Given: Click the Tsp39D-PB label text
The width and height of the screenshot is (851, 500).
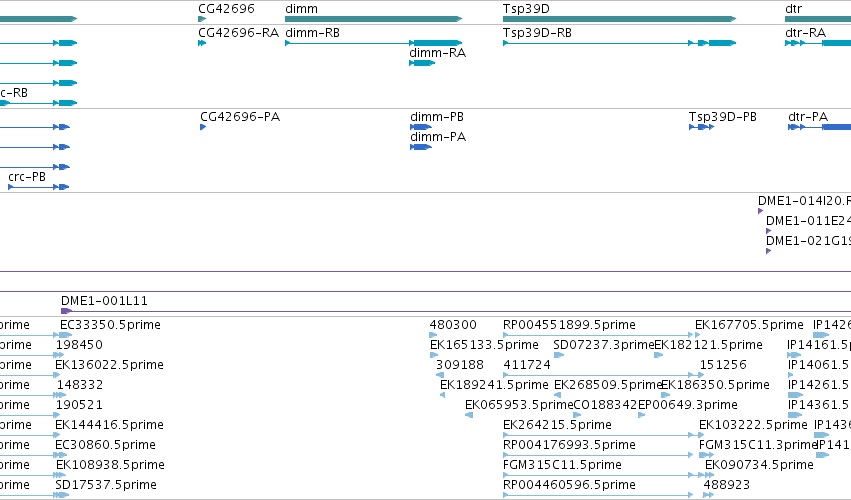Looking at the screenshot, I should click(722, 117).
